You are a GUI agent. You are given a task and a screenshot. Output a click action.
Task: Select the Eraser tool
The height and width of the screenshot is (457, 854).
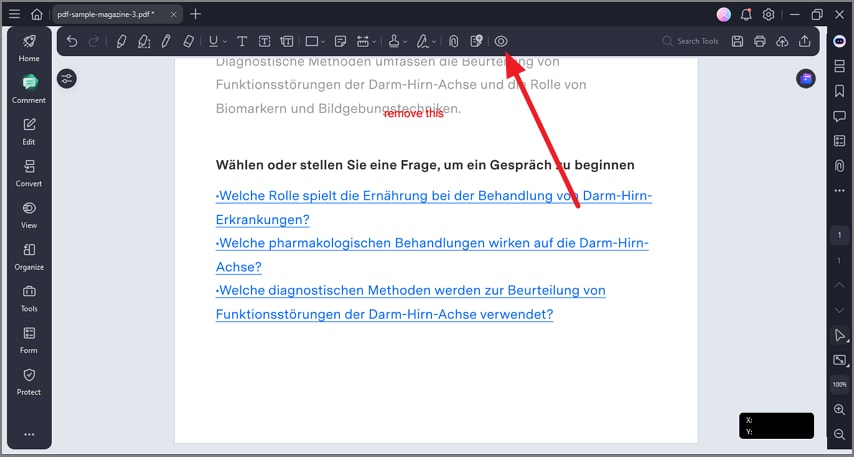pyautogui.click(x=188, y=41)
